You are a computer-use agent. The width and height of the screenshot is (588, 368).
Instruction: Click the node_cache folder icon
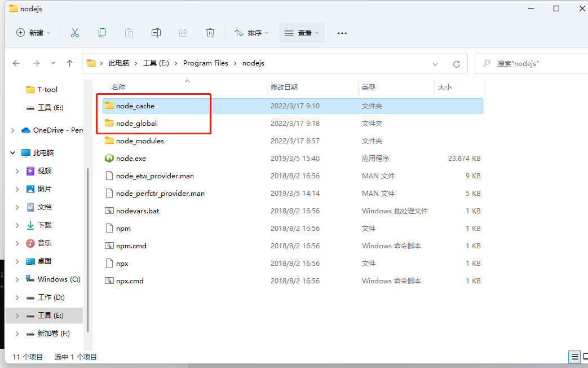click(109, 106)
